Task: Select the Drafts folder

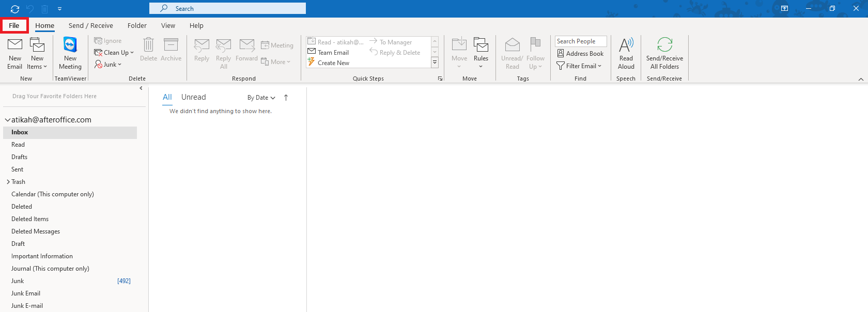Action: [20, 157]
